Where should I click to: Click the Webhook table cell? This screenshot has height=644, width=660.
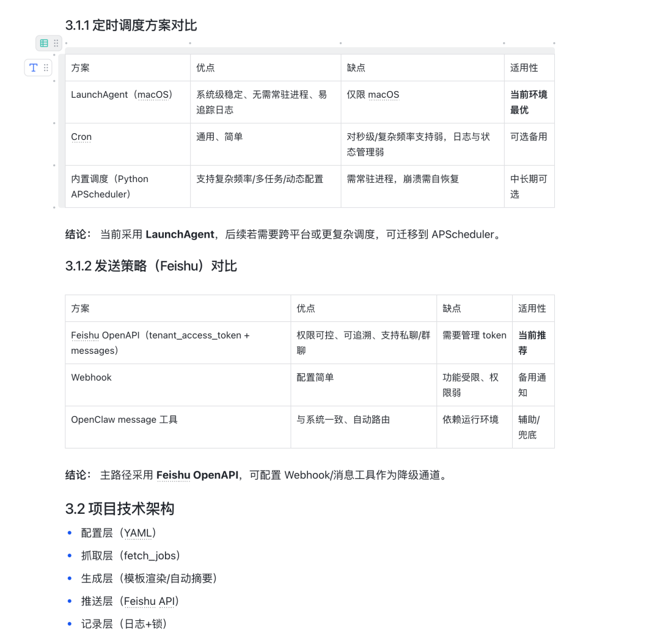(x=178, y=385)
